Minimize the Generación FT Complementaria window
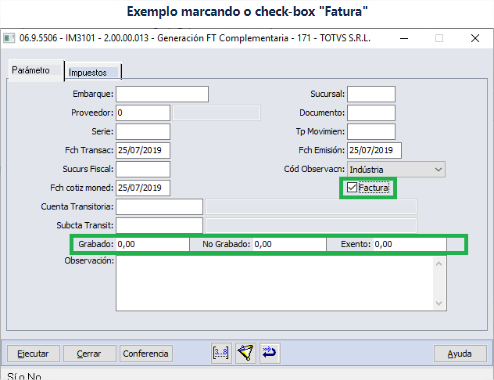 pos(404,38)
